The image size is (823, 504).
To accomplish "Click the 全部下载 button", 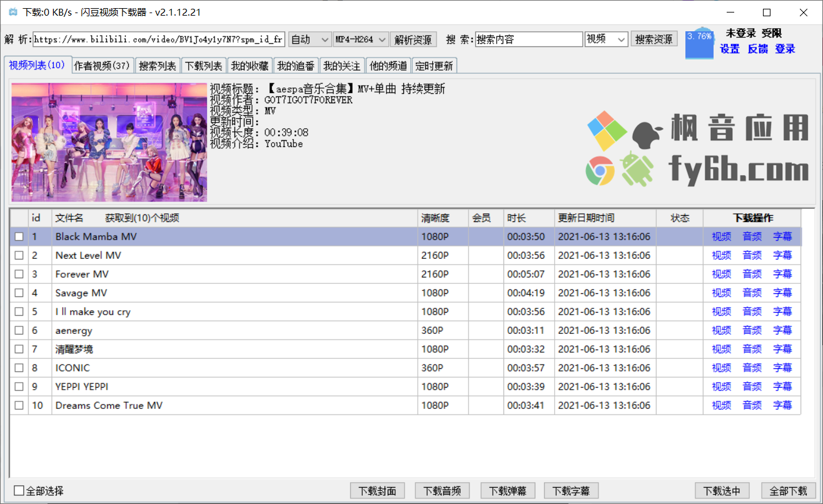I will tap(788, 491).
